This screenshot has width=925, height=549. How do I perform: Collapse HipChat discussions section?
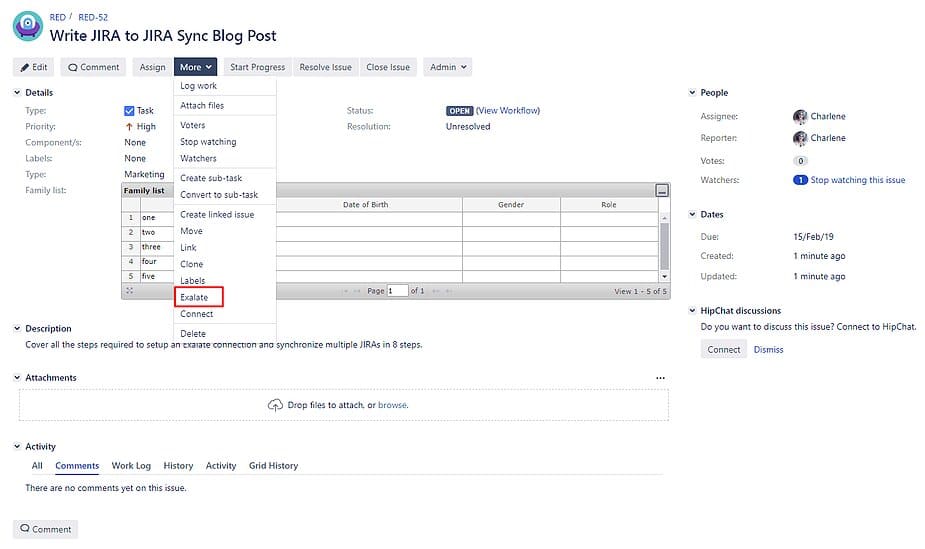pos(693,311)
